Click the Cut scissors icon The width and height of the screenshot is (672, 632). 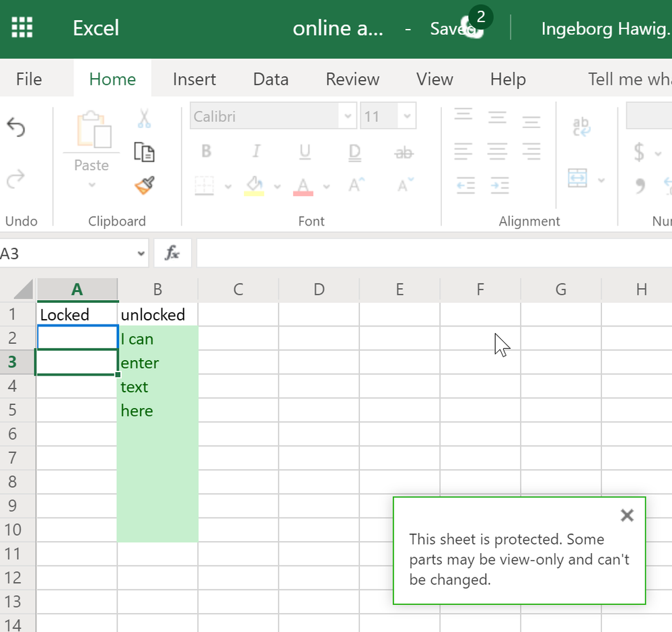point(145,118)
